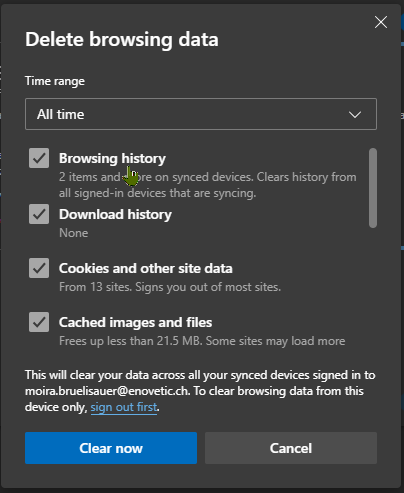Click the Frees up less than 21.5 MB text
The height and width of the screenshot is (493, 404).
coord(202,341)
